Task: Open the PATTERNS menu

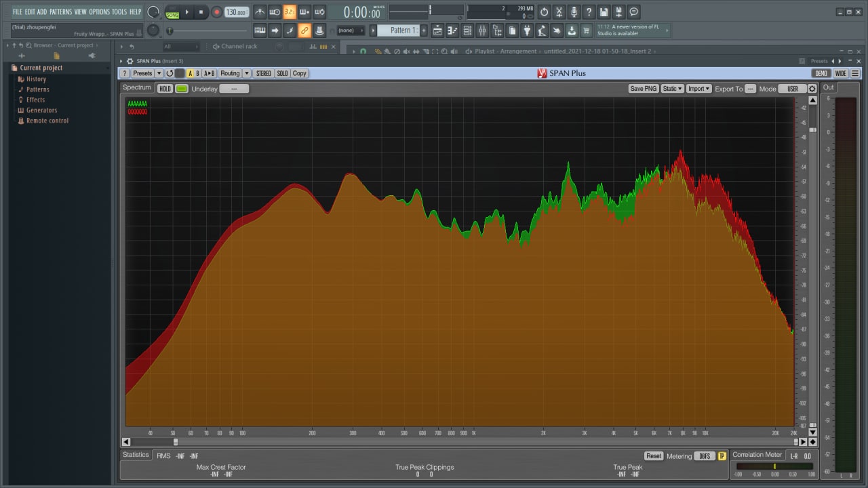Action: pyautogui.click(x=60, y=12)
